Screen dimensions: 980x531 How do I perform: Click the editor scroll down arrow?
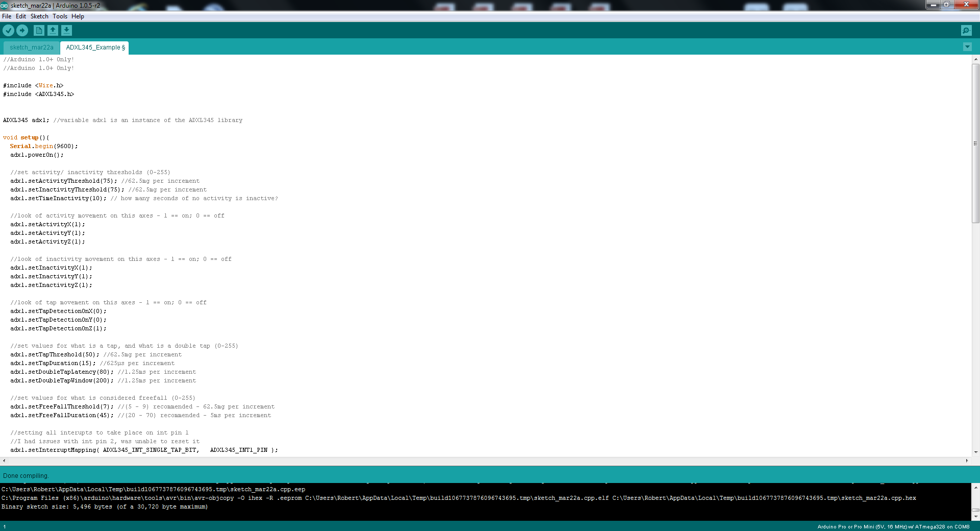point(975,452)
